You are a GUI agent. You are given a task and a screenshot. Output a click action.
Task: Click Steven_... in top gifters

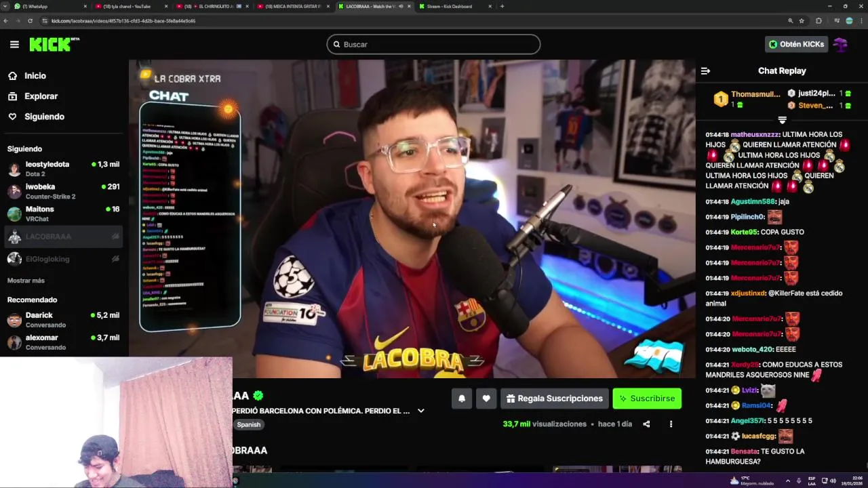pos(815,106)
